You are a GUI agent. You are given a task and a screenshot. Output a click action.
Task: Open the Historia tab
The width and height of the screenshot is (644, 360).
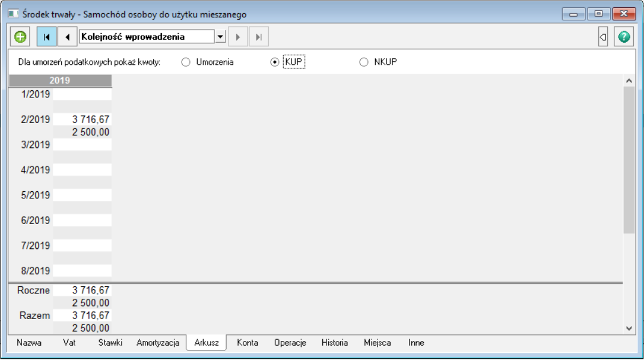(335, 343)
